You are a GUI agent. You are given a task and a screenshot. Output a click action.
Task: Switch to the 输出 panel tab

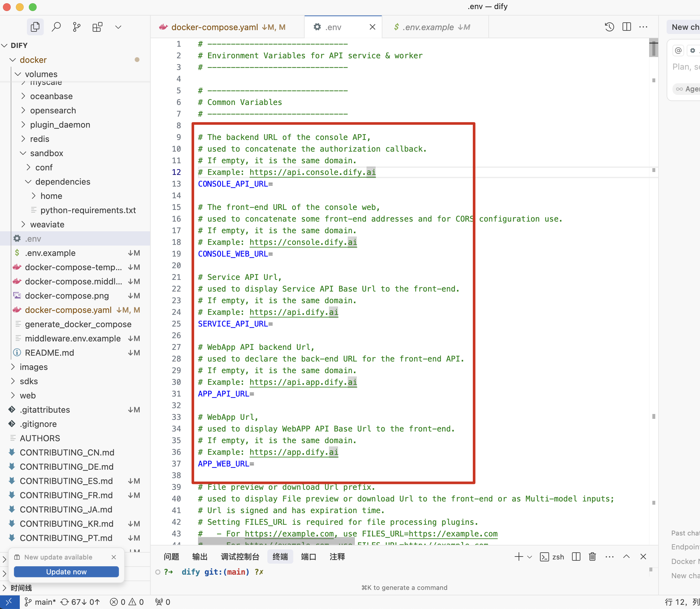[x=200, y=557]
